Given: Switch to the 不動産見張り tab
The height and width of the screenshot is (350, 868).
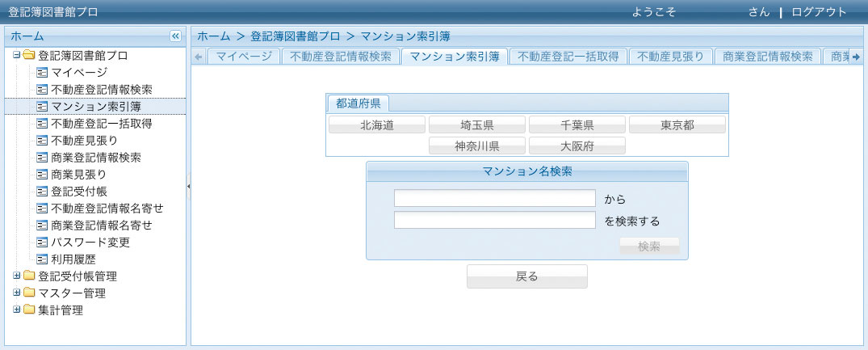Looking at the screenshot, I should tap(670, 56).
